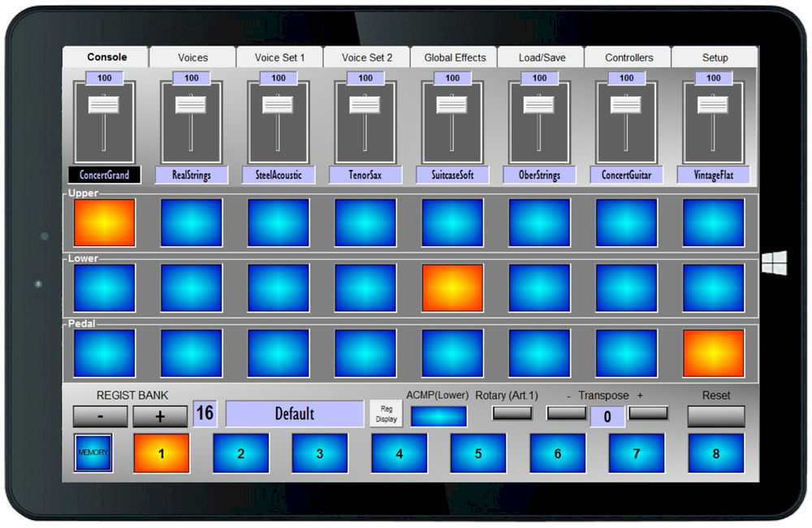Select registration preset 5
812x528 pixels.
477,453
